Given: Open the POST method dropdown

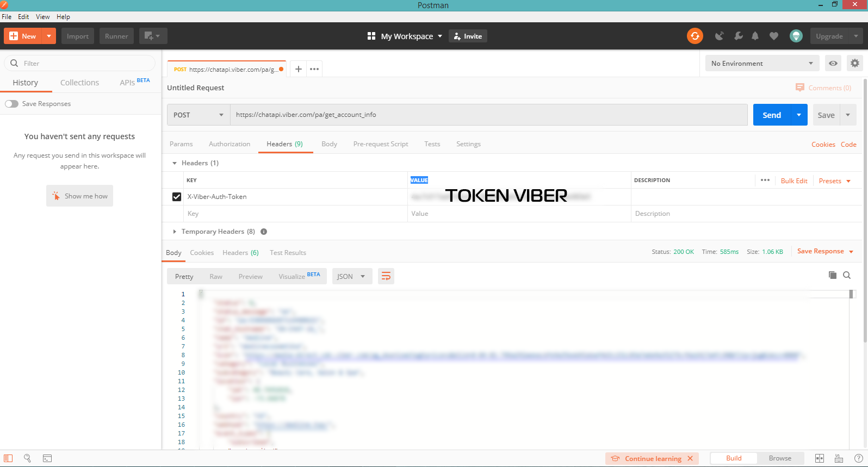Looking at the screenshot, I should pyautogui.click(x=199, y=115).
